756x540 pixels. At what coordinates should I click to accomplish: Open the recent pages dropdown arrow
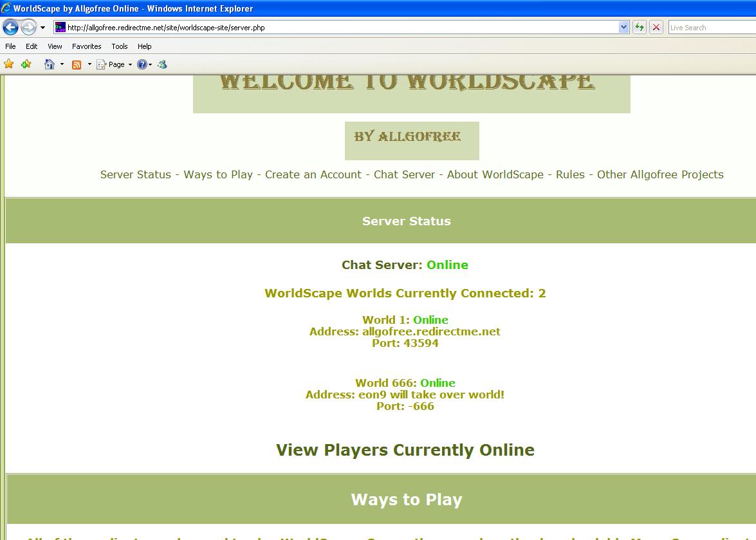(x=42, y=28)
